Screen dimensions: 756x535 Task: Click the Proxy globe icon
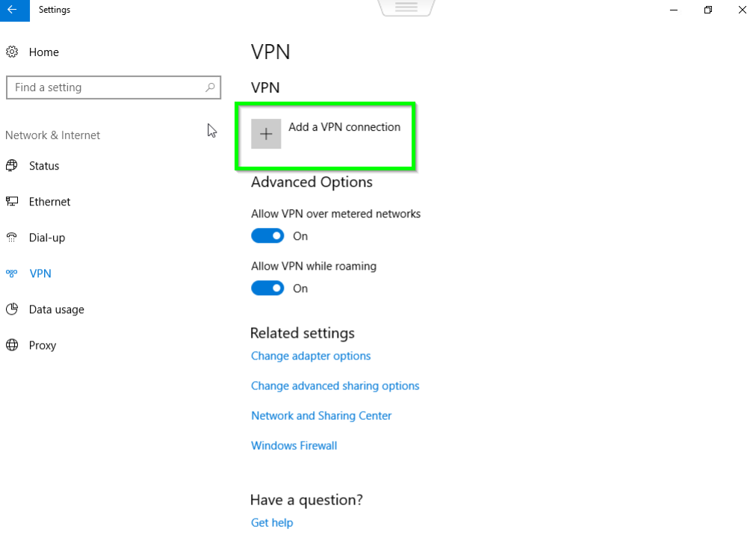point(11,345)
